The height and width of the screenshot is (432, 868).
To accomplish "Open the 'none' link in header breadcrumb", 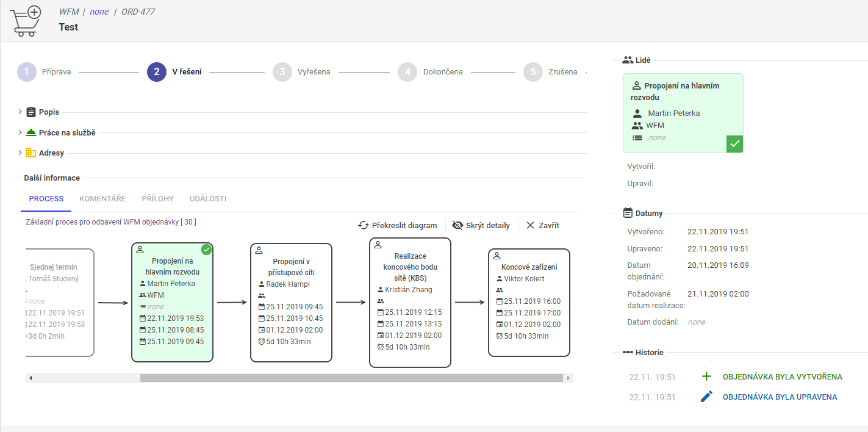I will (99, 12).
